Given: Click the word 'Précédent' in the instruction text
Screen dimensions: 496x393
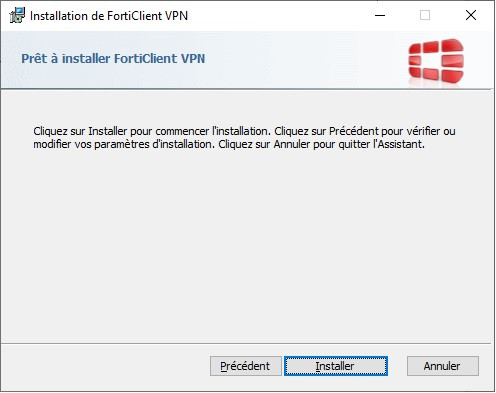Looking at the screenshot, I should (x=354, y=131).
